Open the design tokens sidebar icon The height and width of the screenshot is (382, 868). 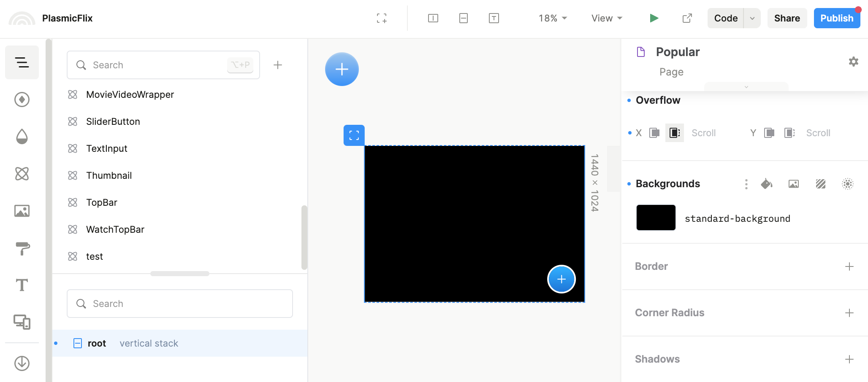click(22, 100)
